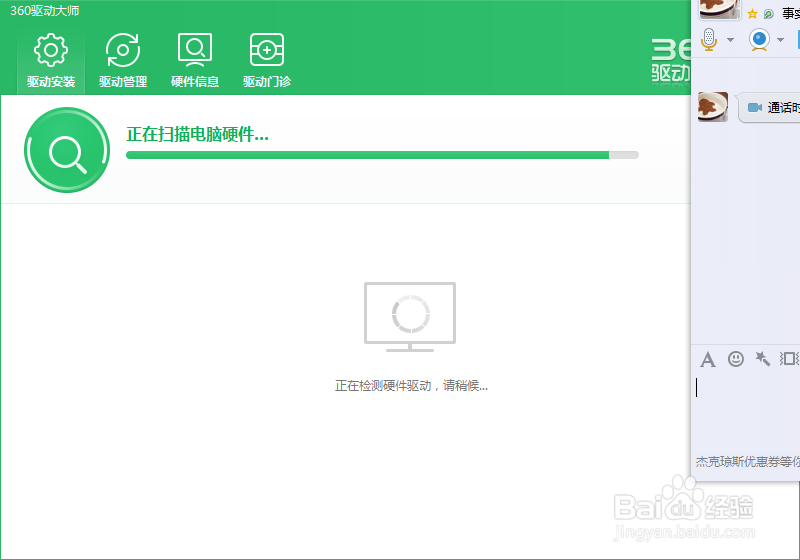The width and height of the screenshot is (800, 560).
Task: Switch to the 驱动管理 tab
Action: pos(123,60)
